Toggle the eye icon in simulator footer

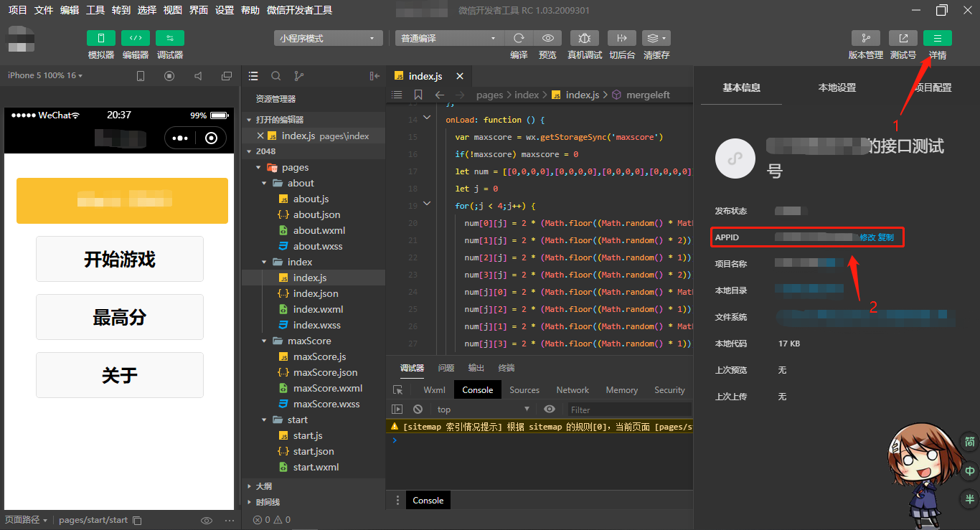point(207,520)
